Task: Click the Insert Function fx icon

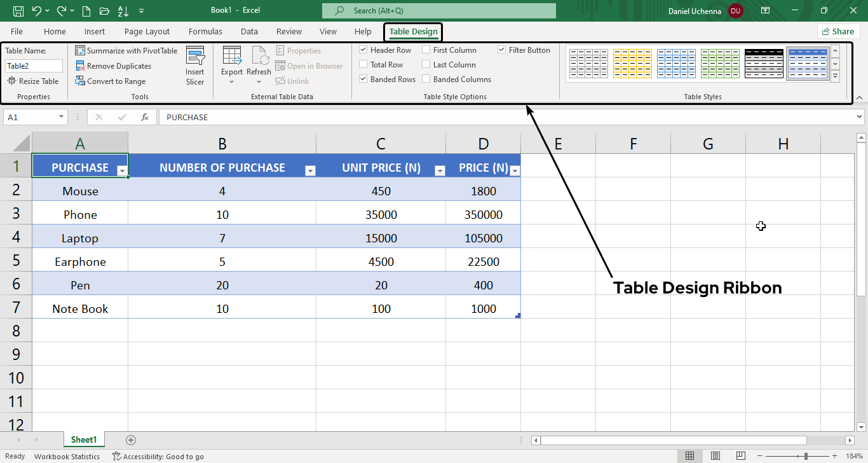Action: click(144, 117)
